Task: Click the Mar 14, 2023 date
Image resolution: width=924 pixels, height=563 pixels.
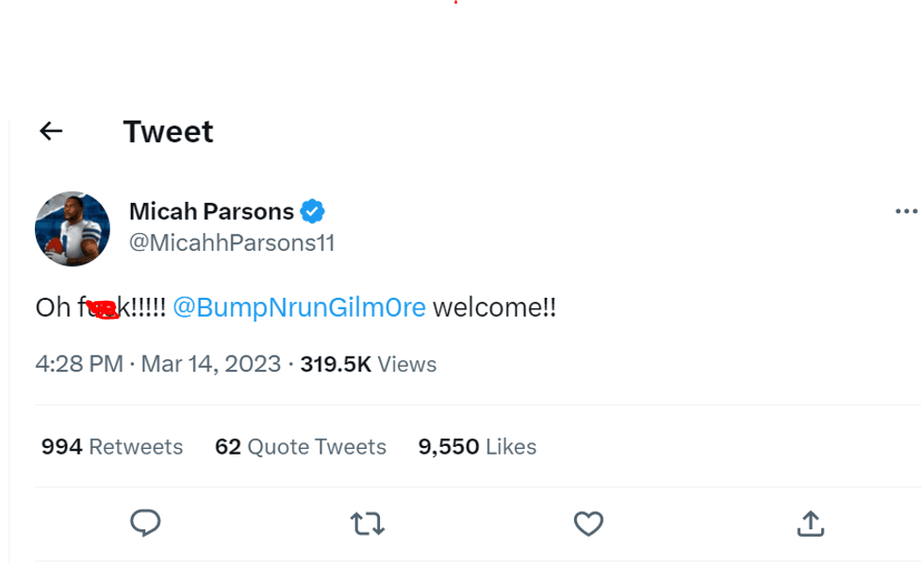Action: 210,364
